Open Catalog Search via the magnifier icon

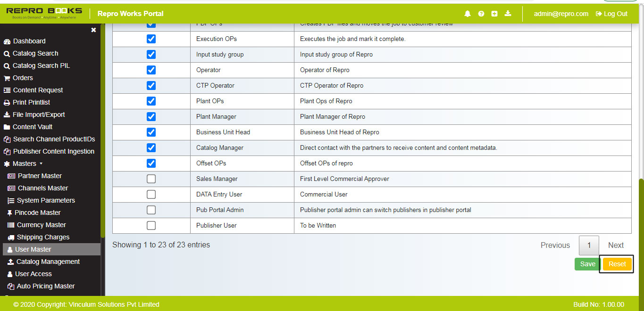pos(6,53)
